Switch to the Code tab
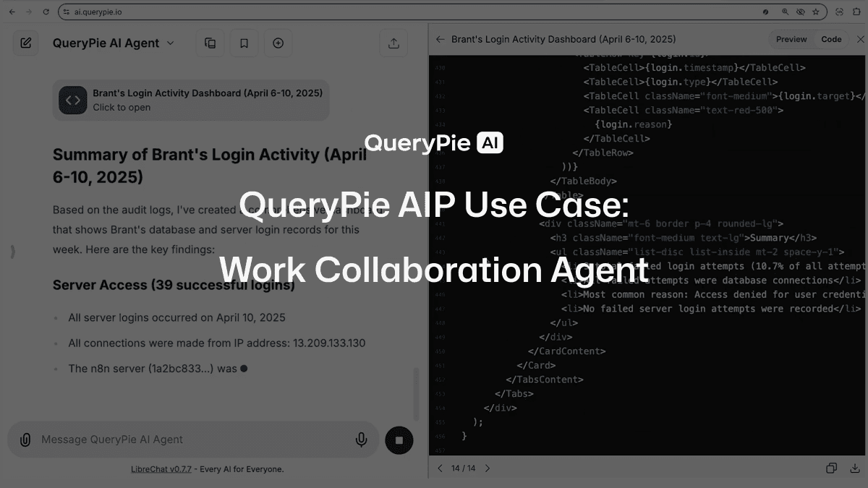The width and height of the screenshot is (868, 488). pyautogui.click(x=831, y=39)
